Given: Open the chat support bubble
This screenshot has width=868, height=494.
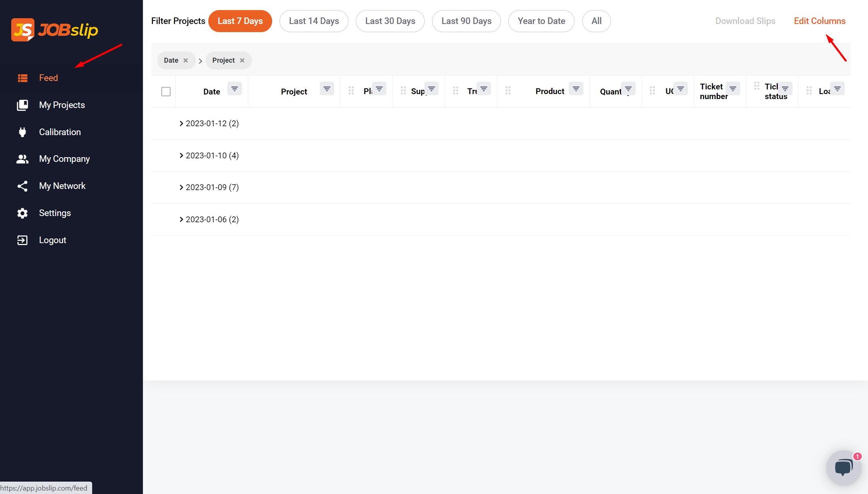Looking at the screenshot, I should tap(843, 467).
